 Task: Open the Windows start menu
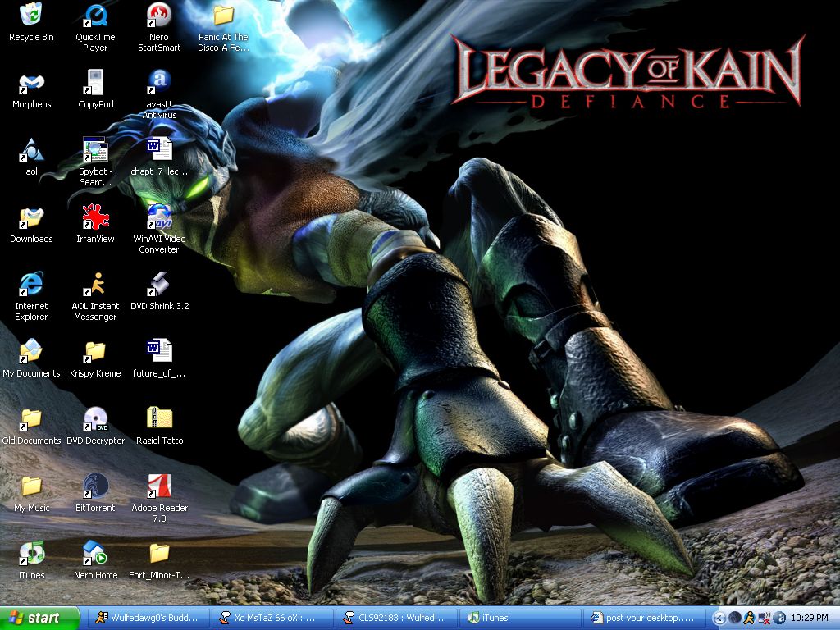pyautogui.click(x=39, y=619)
